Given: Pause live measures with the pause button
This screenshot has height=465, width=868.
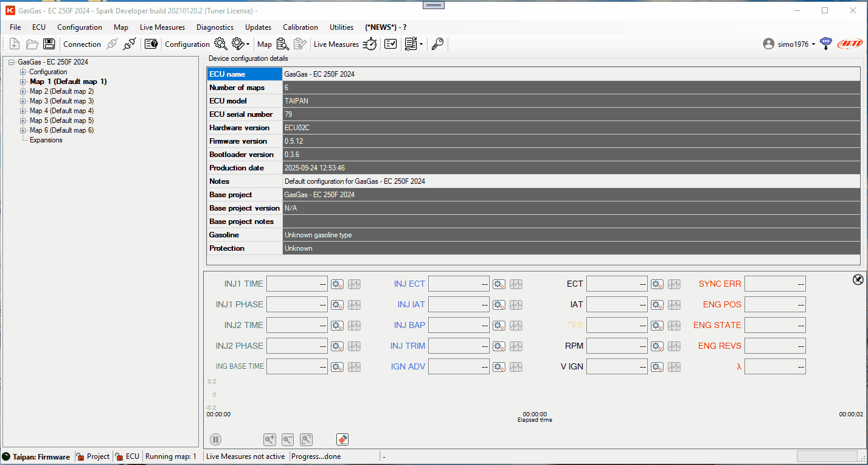Looking at the screenshot, I should point(216,439).
